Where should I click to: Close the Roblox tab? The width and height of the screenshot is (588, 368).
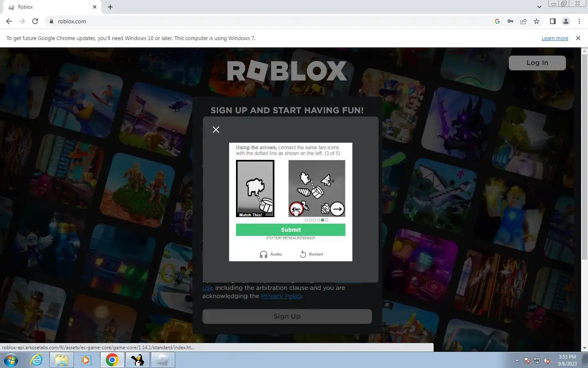95,7
